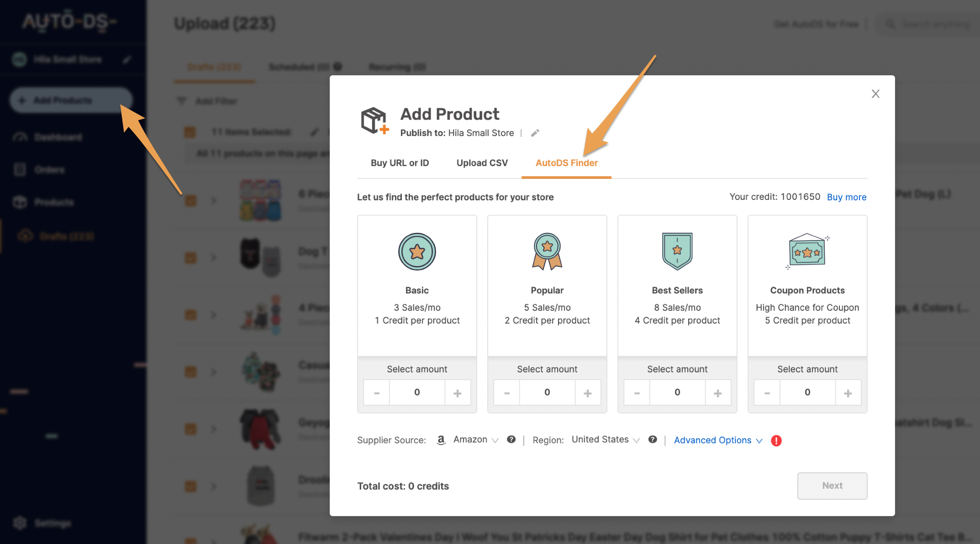Toggle checkbox for 6 Piece product row
The width and height of the screenshot is (980, 544).
[x=190, y=200]
